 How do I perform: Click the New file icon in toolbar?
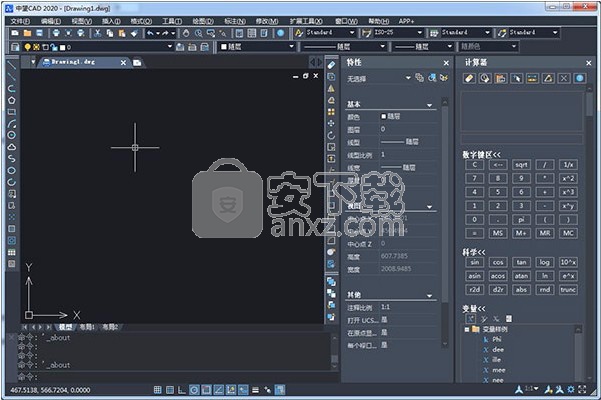[14, 32]
